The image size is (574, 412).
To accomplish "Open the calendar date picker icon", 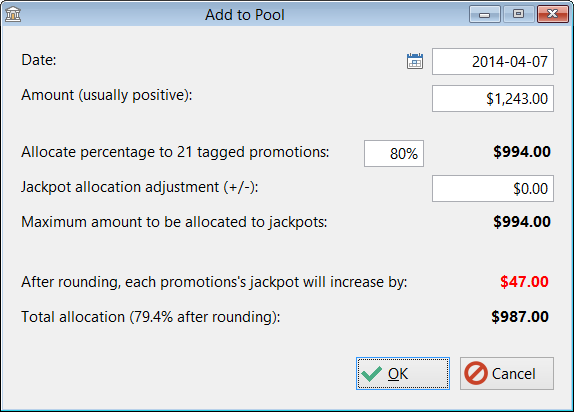I will 415,61.
